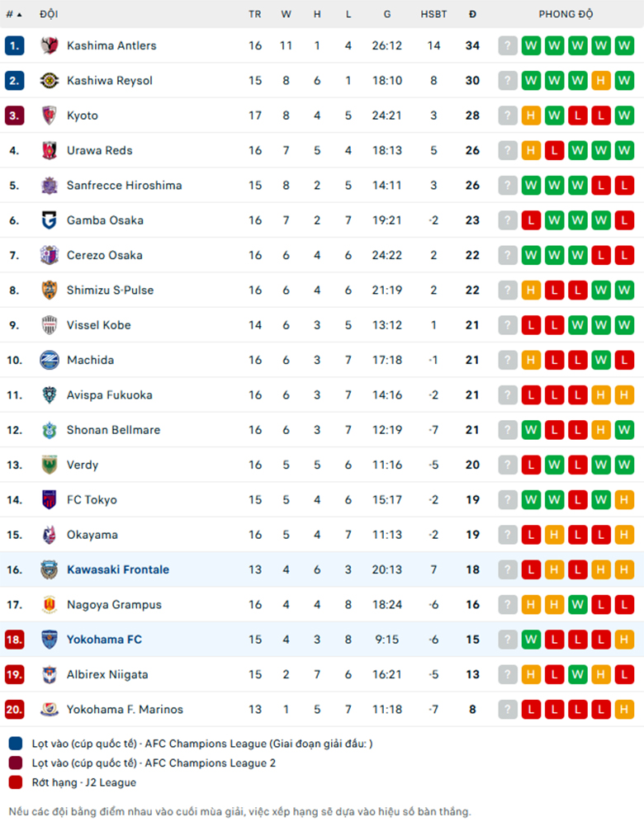Click the Nagoya Grampus club crest

tap(50, 604)
